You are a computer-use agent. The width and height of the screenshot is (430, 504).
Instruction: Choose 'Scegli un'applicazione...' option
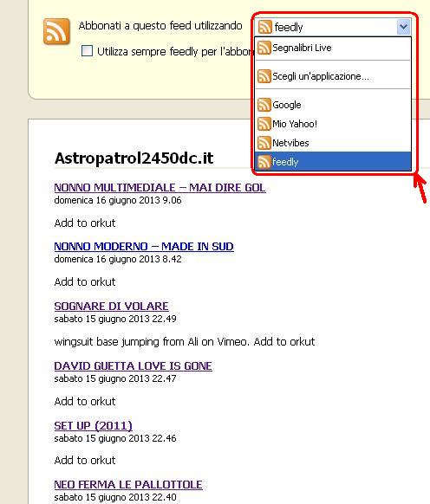(333, 76)
